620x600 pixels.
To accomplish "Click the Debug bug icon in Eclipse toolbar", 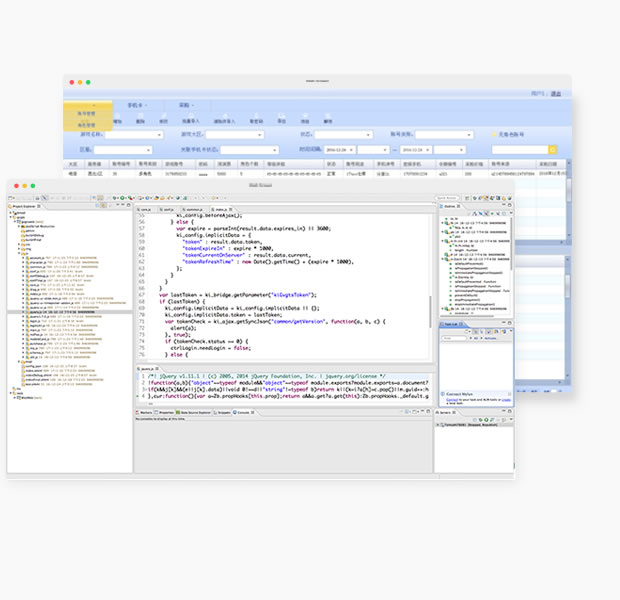I will click(x=115, y=198).
